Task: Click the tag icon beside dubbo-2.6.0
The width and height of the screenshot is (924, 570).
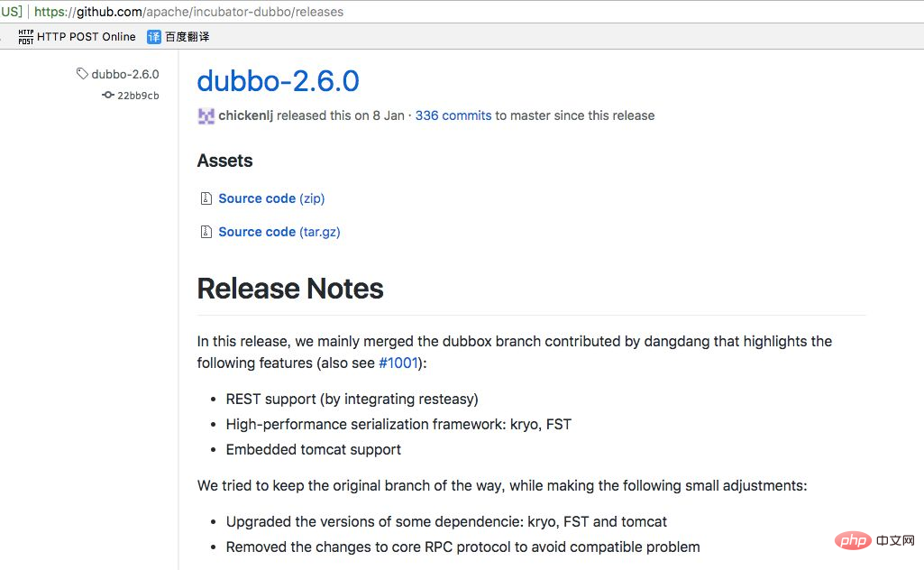Action: (82, 74)
